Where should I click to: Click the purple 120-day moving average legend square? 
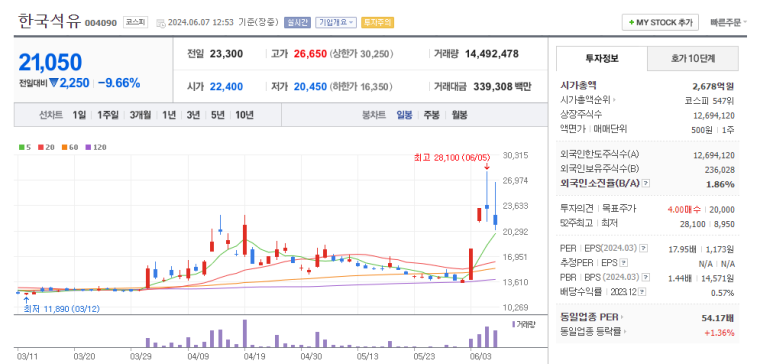point(89,147)
